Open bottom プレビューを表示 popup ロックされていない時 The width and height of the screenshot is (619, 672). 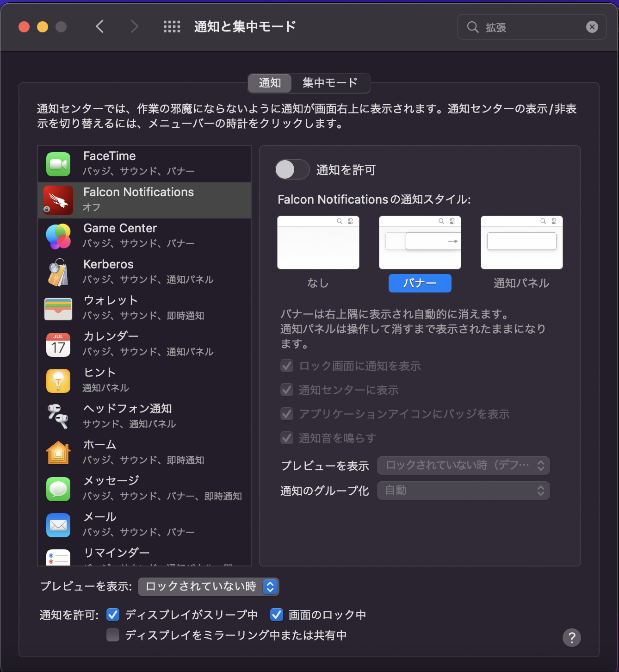tap(209, 587)
